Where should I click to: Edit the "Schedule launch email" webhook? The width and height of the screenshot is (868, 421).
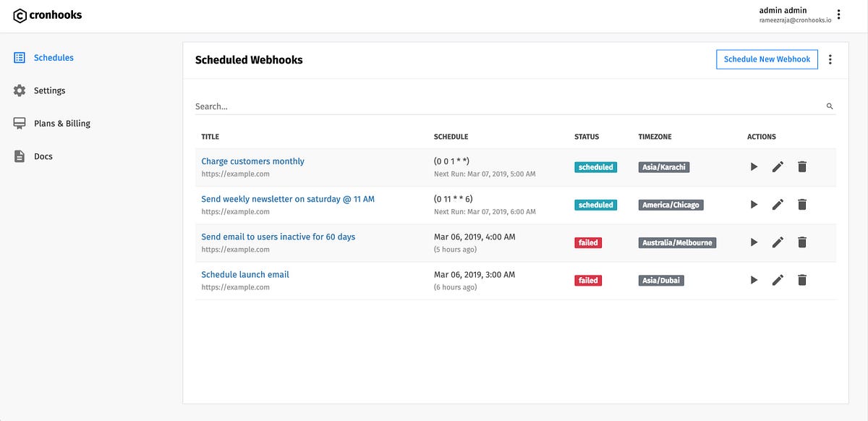point(778,280)
